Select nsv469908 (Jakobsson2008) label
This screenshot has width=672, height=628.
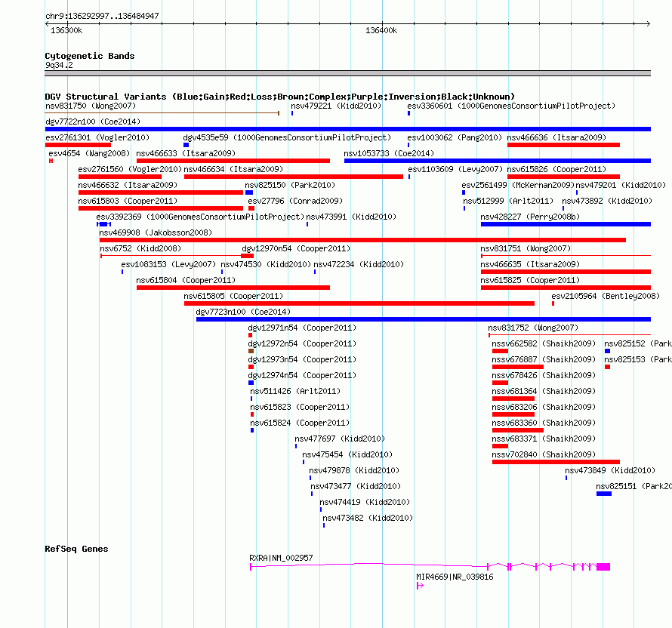tap(156, 232)
